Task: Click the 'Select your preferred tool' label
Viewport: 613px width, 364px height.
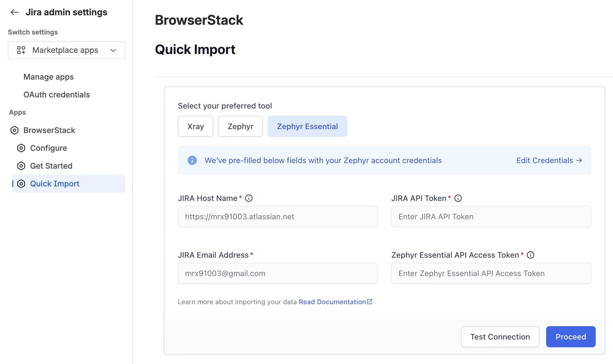Action: click(225, 106)
